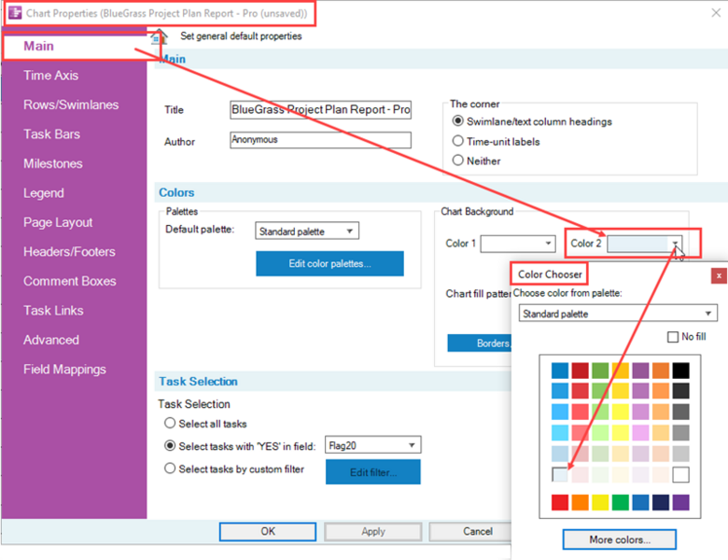Image resolution: width=728 pixels, height=560 pixels.
Task: Choose Select tasks with 'YES' in field
Action: [170, 446]
